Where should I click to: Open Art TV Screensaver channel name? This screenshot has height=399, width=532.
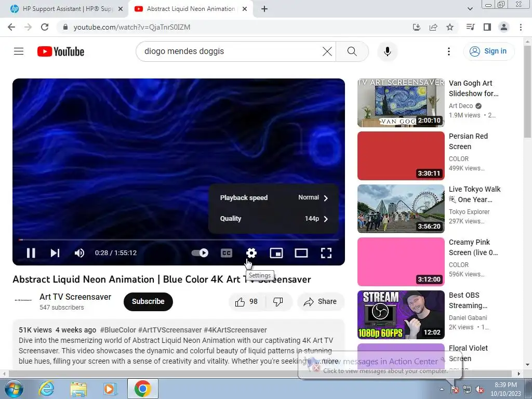75,297
